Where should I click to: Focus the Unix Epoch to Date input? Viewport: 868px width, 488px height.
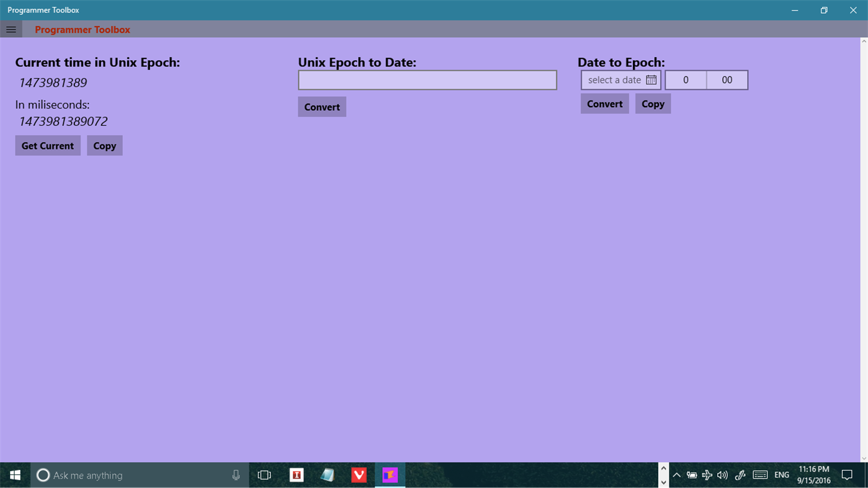coord(427,80)
